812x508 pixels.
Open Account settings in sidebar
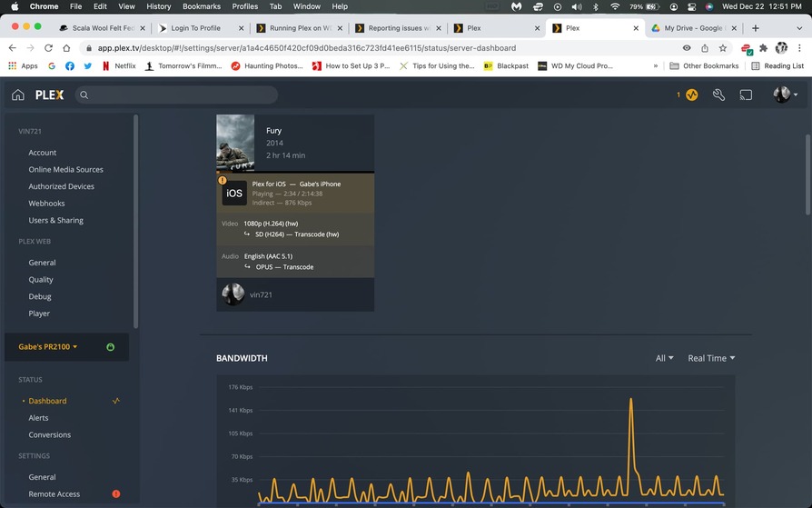(43, 153)
